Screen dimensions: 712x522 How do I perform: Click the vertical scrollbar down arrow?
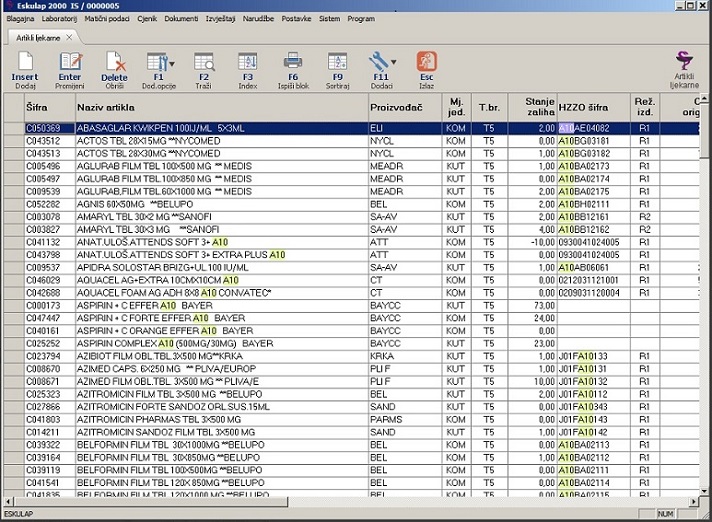point(704,490)
